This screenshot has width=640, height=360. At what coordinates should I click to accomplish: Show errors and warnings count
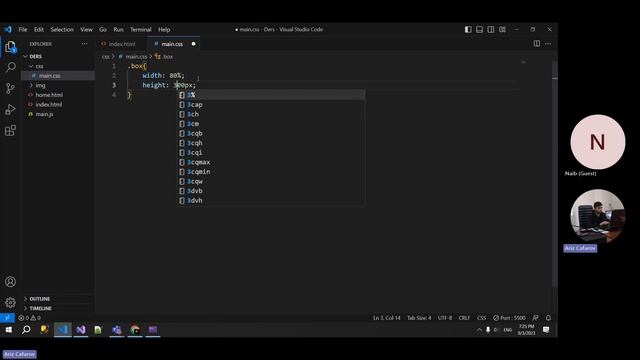(x=29, y=318)
